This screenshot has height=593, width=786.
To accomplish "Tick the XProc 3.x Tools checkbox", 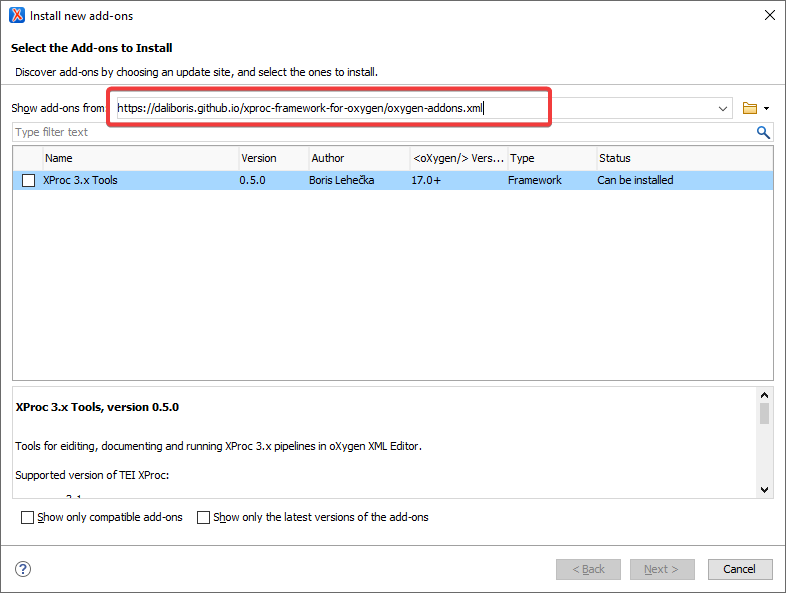I will [x=29, y=180].
